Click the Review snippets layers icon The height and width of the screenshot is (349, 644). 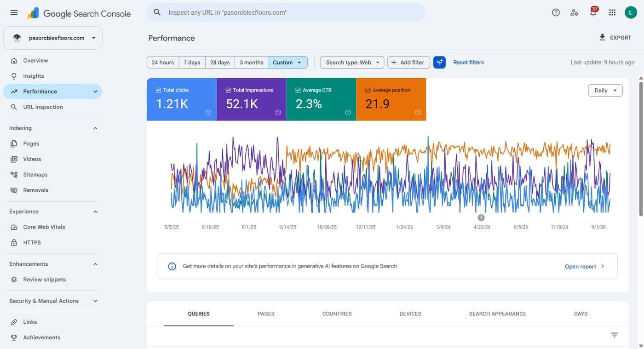point(14,280)
